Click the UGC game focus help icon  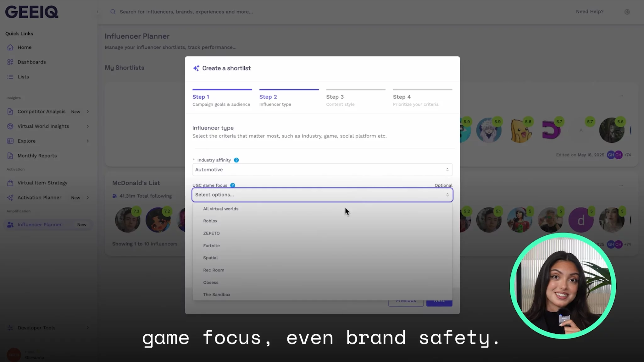click(x=233, y=185)
